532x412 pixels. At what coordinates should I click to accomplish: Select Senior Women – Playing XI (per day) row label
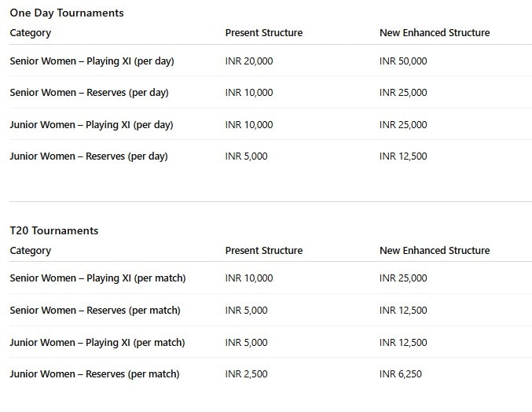click(x=91, y=61)
